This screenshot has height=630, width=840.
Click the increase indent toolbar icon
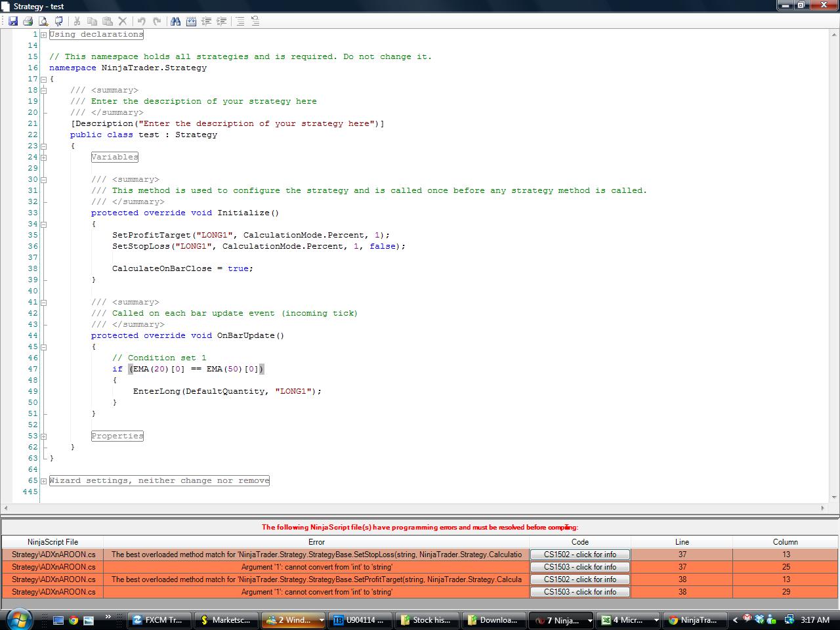222,21
